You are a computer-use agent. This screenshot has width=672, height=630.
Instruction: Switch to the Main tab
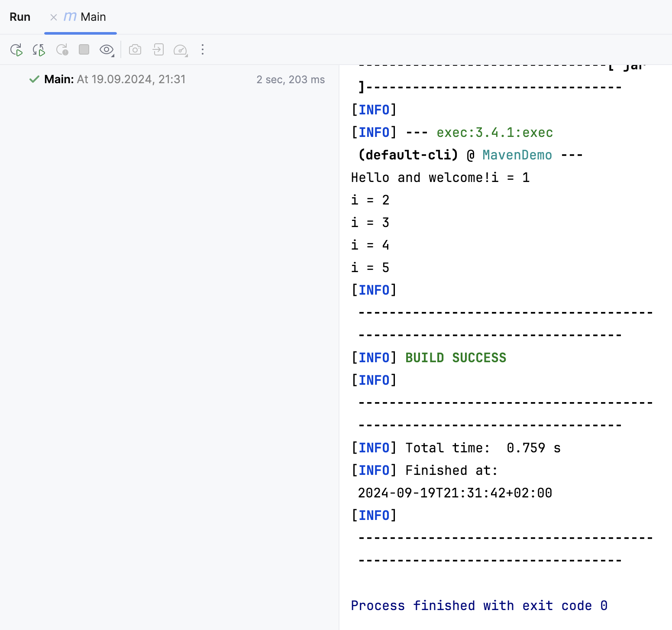(x=93, y=17)
